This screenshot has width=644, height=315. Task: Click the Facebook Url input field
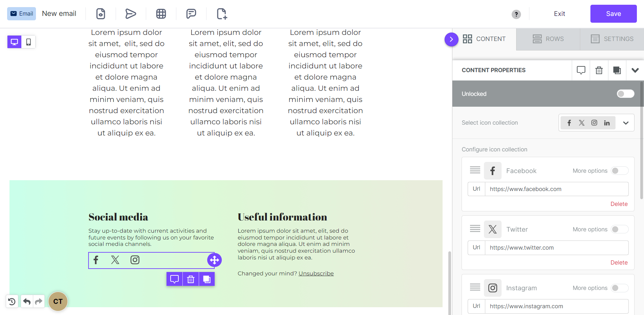point(557,189)
